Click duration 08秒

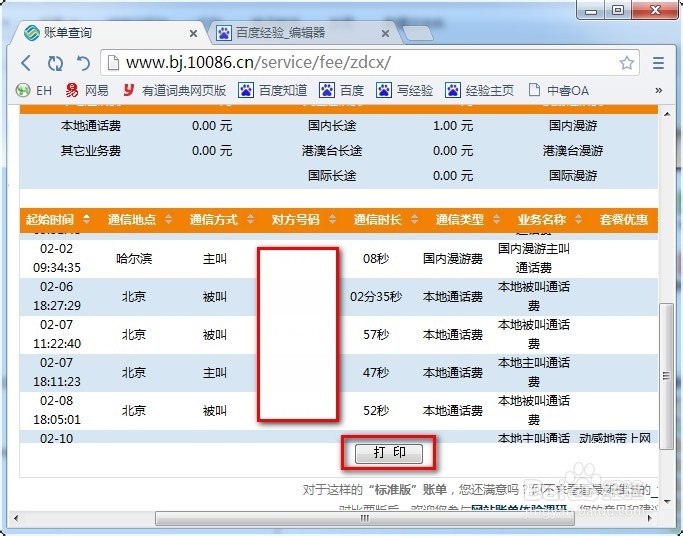[376, 259]
